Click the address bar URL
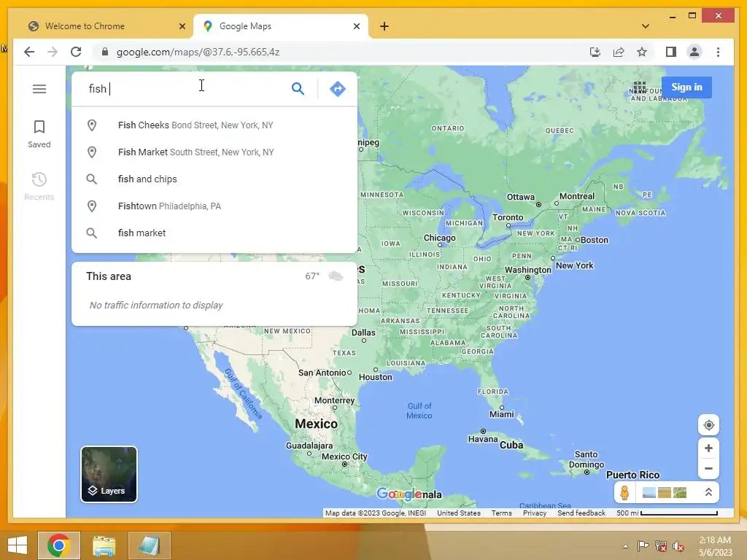 point(198,52)
